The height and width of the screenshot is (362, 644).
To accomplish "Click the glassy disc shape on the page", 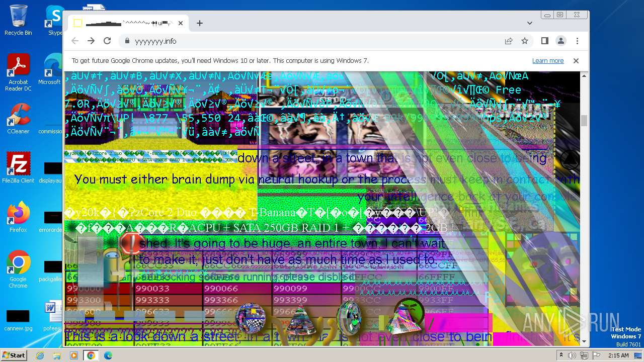I will (350, 318).
